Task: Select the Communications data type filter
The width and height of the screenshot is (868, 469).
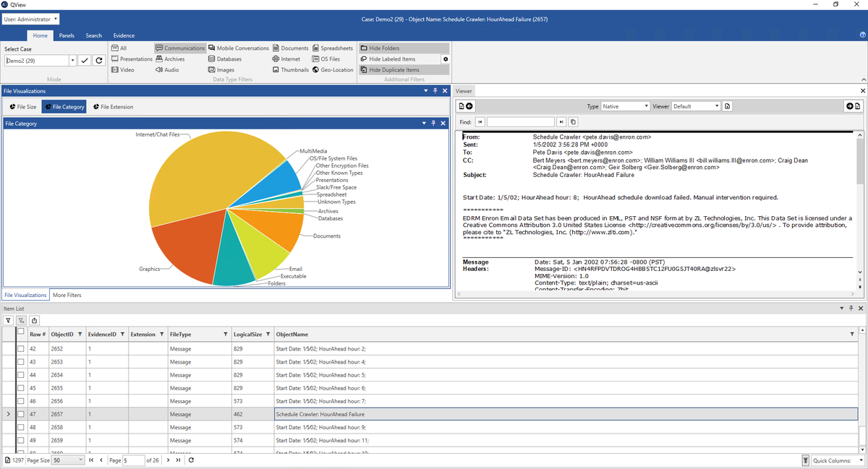Action: tap(179, 48)
